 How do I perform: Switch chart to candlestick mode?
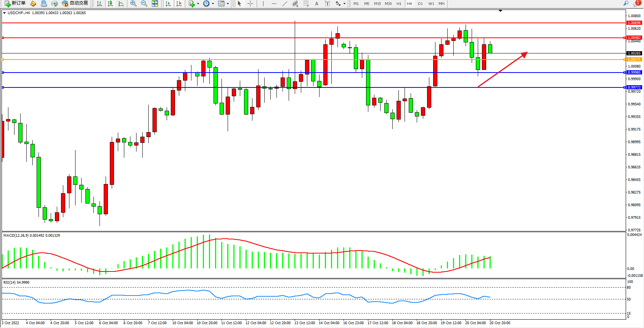click(110, 3)
